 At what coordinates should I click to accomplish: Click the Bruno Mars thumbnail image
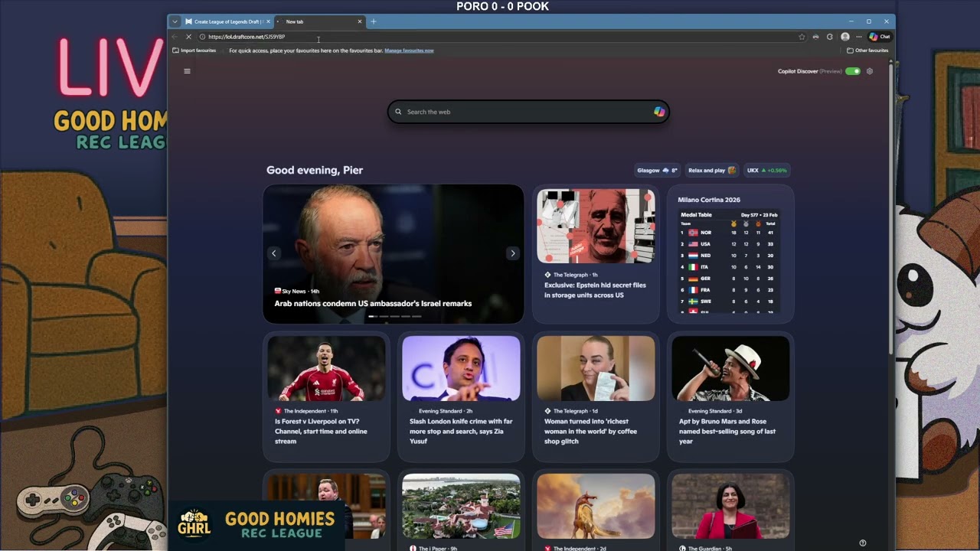tap(730, 368)
